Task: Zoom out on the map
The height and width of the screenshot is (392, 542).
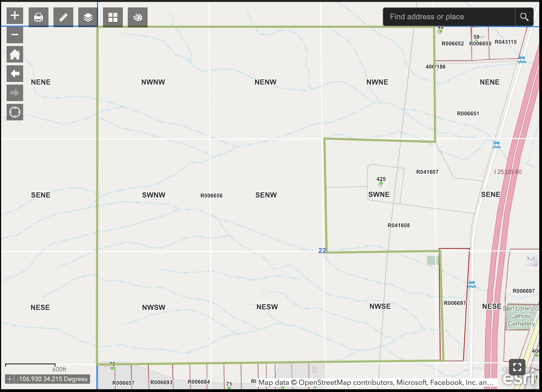Action: [15, 35]
